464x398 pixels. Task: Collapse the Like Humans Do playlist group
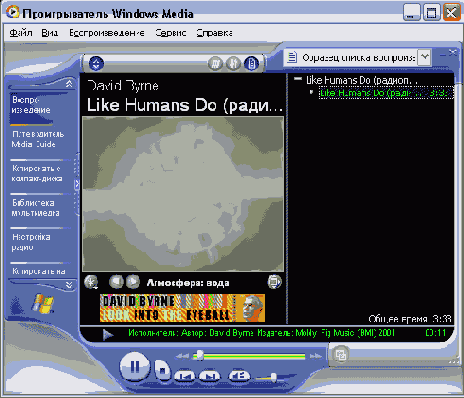pyautogui.click(x=298, y=79)
